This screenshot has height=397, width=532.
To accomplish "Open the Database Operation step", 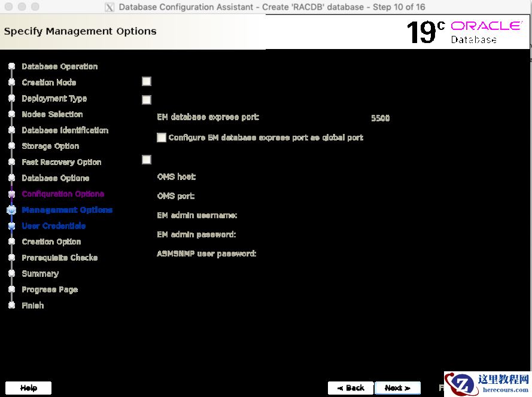I will coord(59,66).
